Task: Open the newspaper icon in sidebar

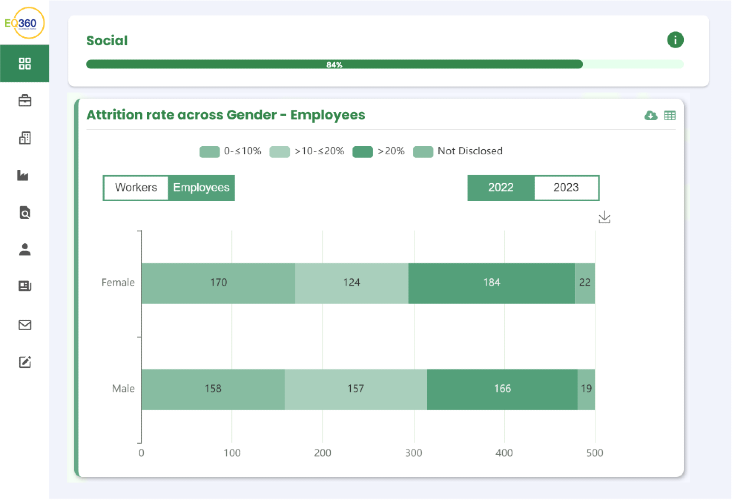Action: (x=25, y=286)
